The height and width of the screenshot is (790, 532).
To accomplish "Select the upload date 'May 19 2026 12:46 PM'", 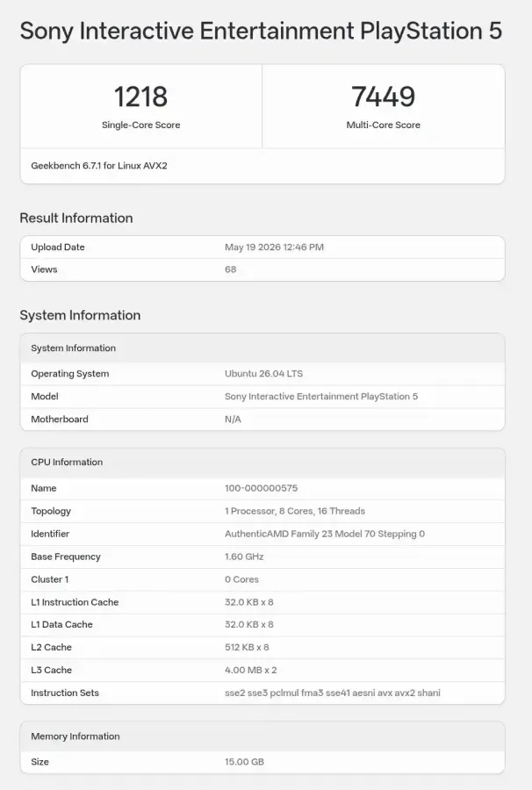I will pyautogui.click(x=274, y=248).
